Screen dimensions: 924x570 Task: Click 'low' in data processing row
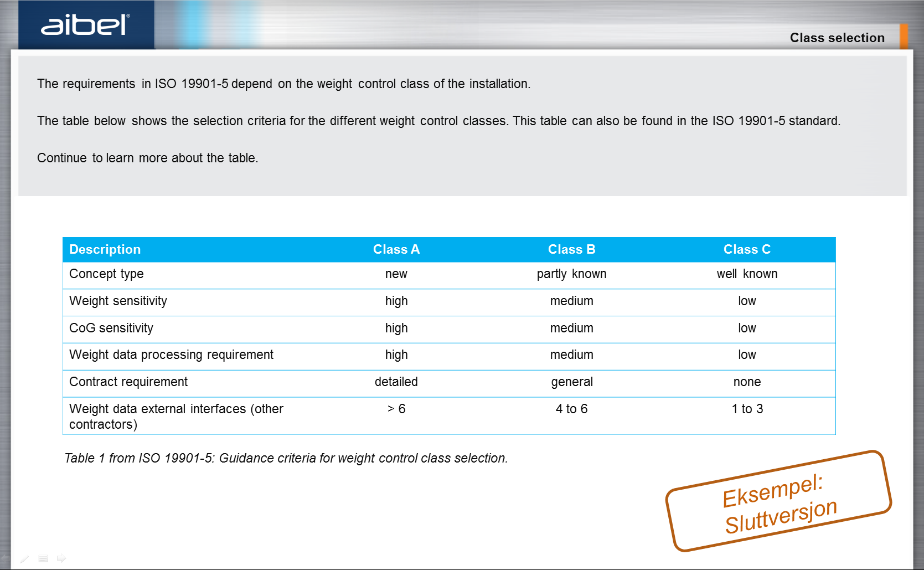pyautogui.click(x=747, y=355)
